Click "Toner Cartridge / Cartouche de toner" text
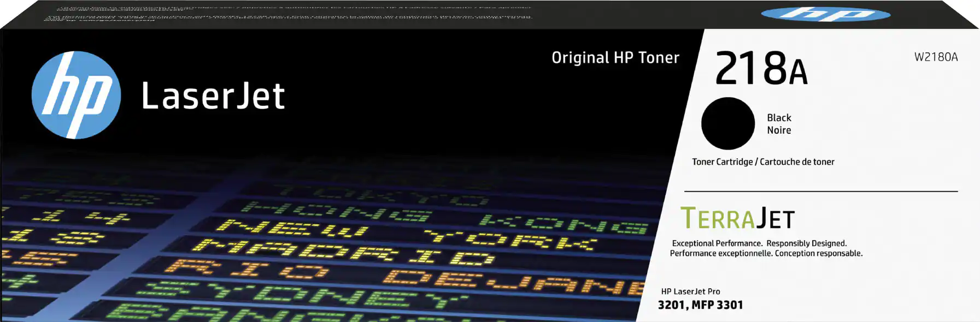 763,162
